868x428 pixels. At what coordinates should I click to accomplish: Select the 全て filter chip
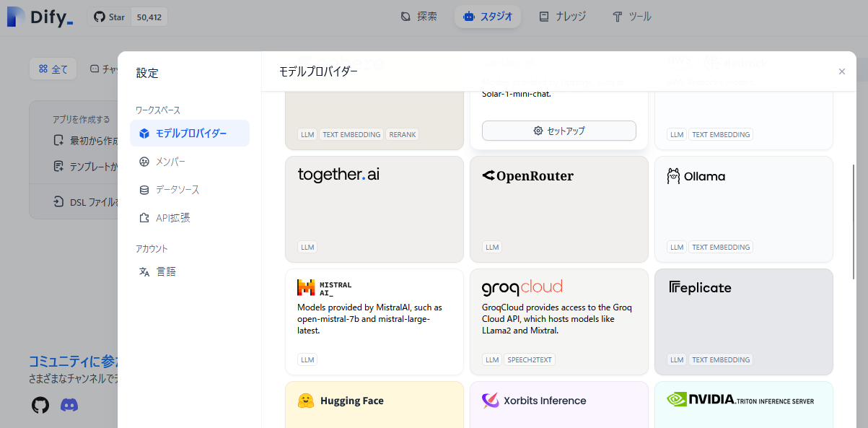click(53, 69)
